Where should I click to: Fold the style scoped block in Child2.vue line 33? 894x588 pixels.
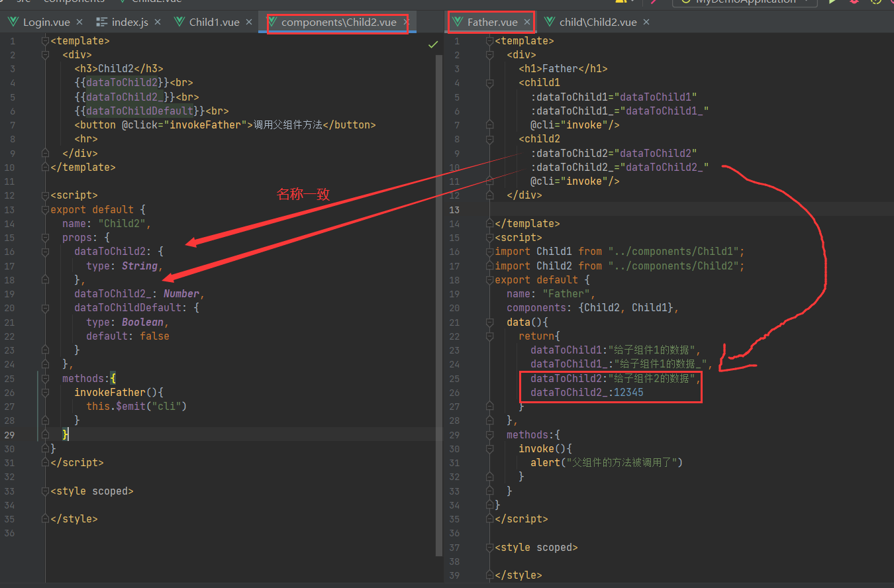(x=46, y=491)
